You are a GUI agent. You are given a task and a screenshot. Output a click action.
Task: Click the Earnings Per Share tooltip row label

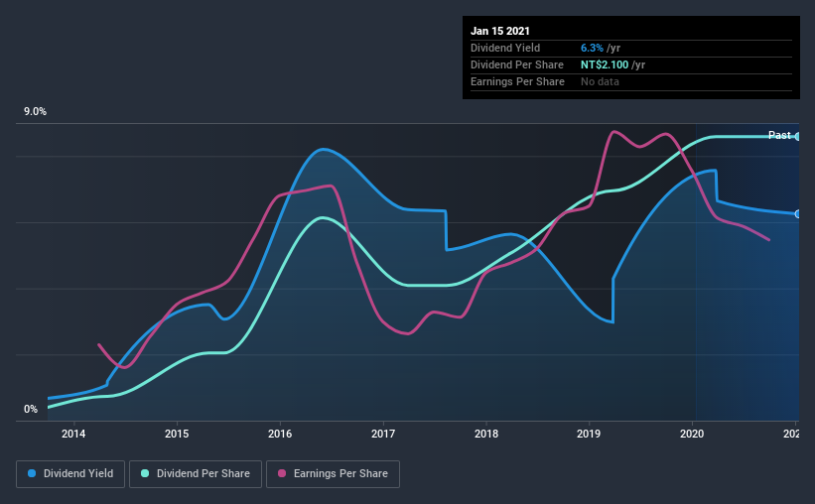517,81
